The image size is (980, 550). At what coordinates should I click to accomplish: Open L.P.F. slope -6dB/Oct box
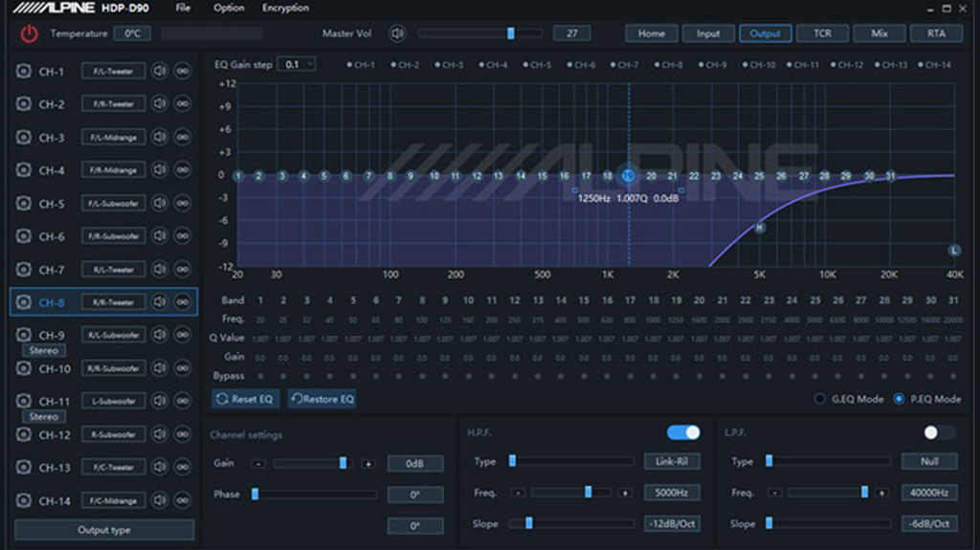(929, 524)
